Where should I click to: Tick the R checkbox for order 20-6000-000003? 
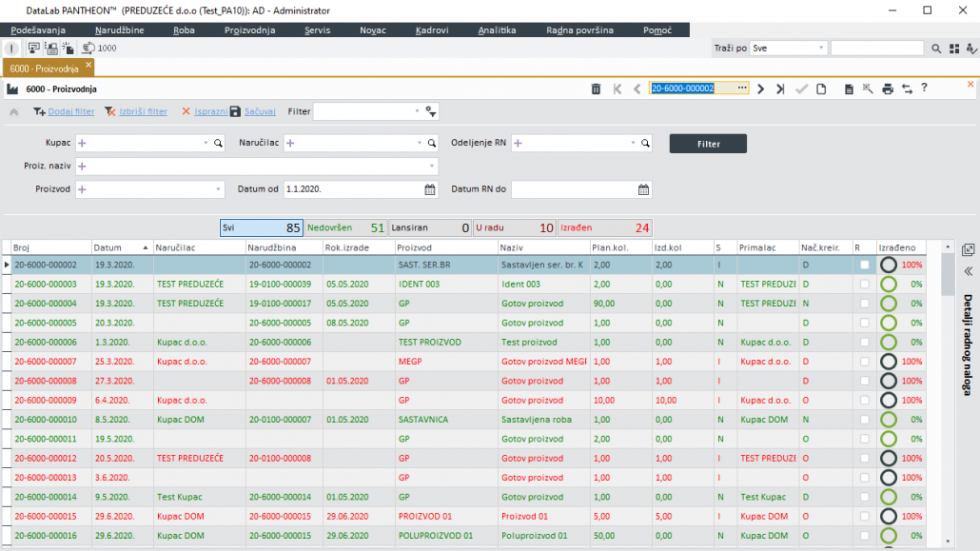[864, 285]
